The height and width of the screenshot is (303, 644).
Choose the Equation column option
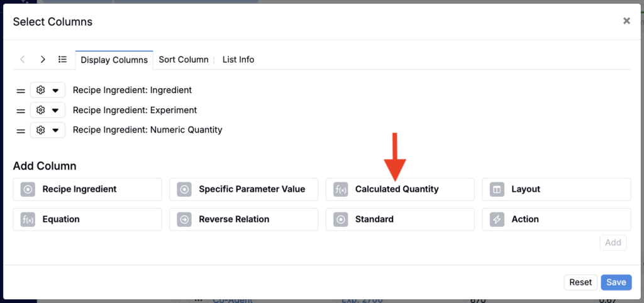click(87, 219)
